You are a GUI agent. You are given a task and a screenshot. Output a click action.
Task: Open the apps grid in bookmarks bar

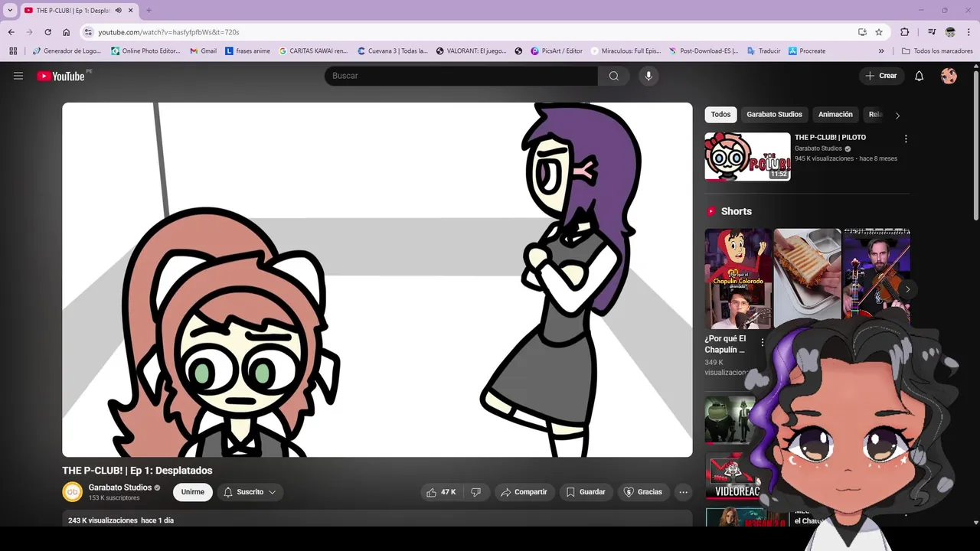pos(13,51)
